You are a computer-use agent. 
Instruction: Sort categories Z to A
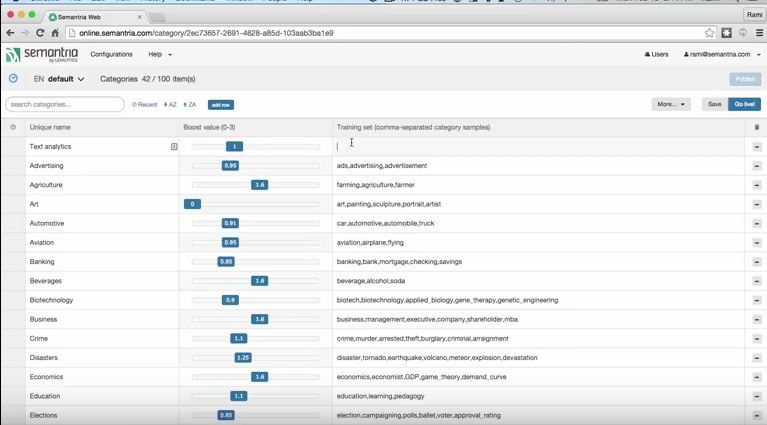click(x=189, y=104)
